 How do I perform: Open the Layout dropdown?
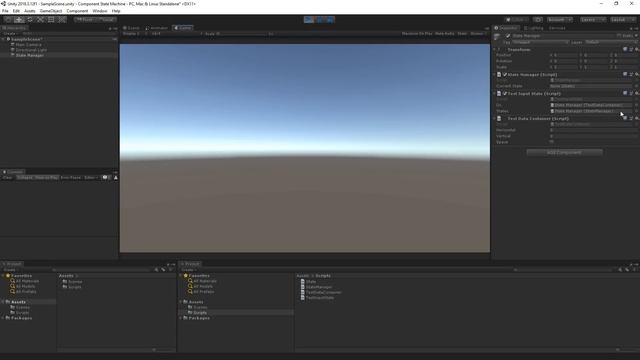[x=622, y=20]
